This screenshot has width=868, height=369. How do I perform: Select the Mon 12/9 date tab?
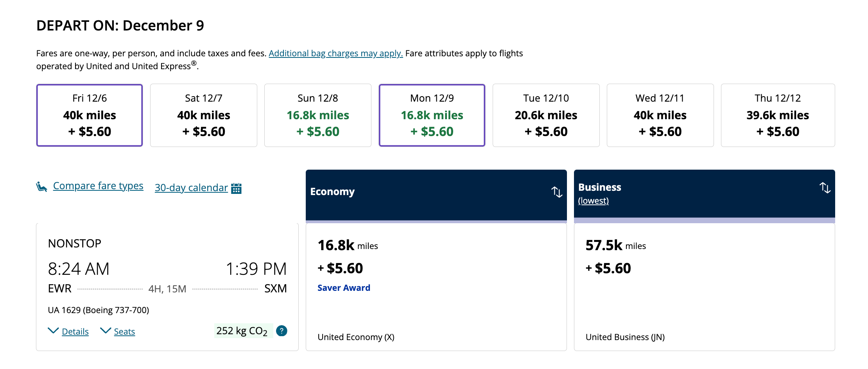pyautogui.click(x=432, y=115)
